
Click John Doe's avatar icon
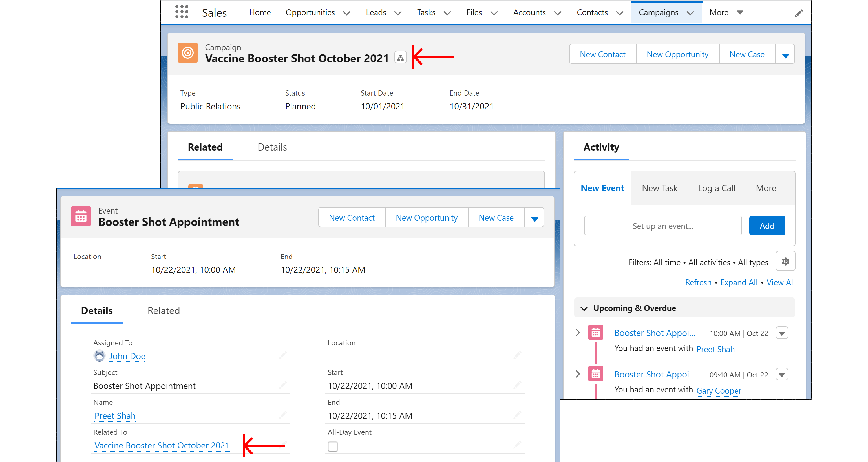coord(100,356)
